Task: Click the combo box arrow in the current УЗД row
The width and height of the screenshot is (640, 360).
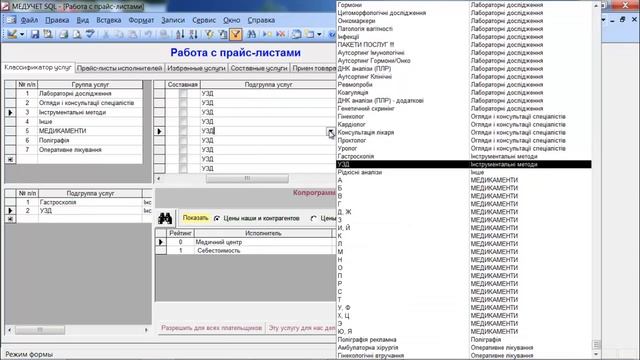Action: [331, 131]
